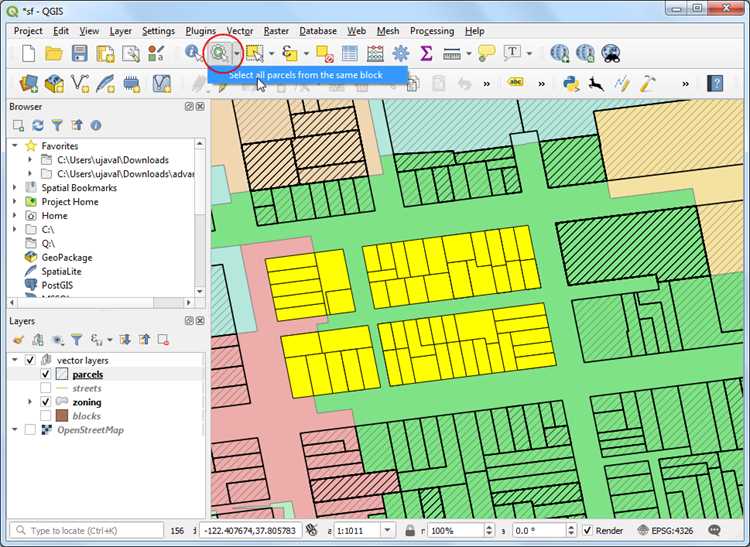
Task: Collapse the vector layers group
Action: tap(15, 360)
